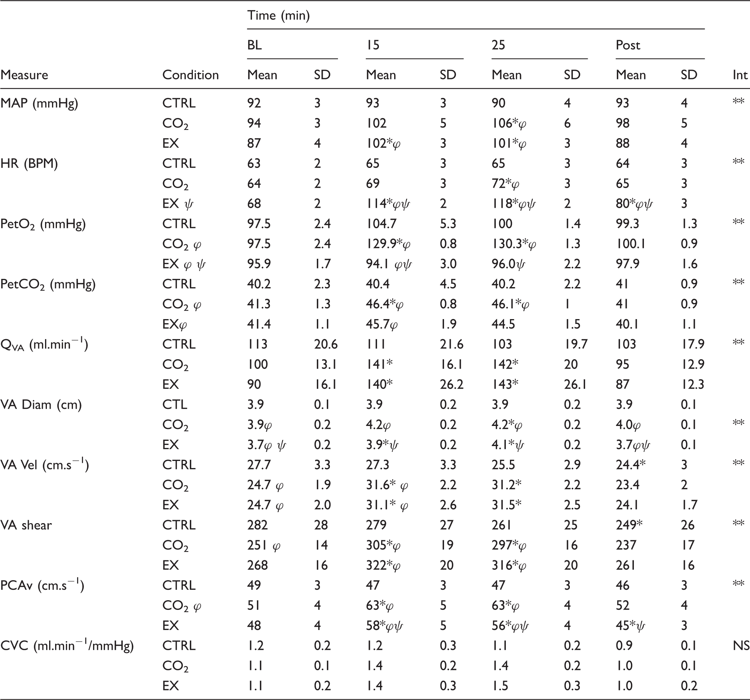
Task: Click the Measure column header
Action: tap(24, 75)
